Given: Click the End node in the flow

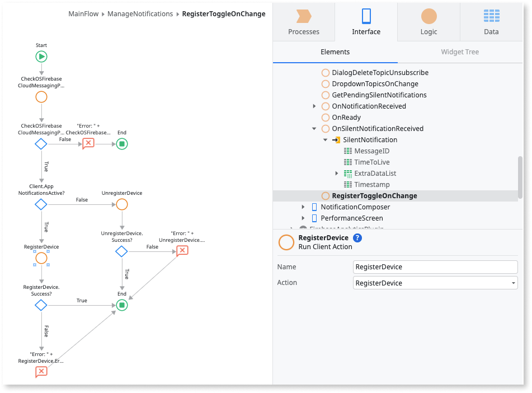Looking at the screenshot, I should 122,305.
